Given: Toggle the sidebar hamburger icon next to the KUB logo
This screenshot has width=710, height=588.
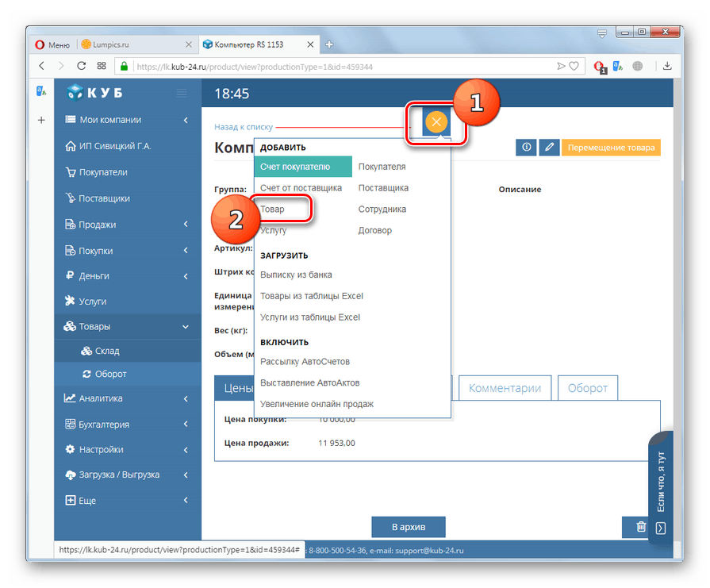Looking at the screenshot, I should tap(182, 94).
